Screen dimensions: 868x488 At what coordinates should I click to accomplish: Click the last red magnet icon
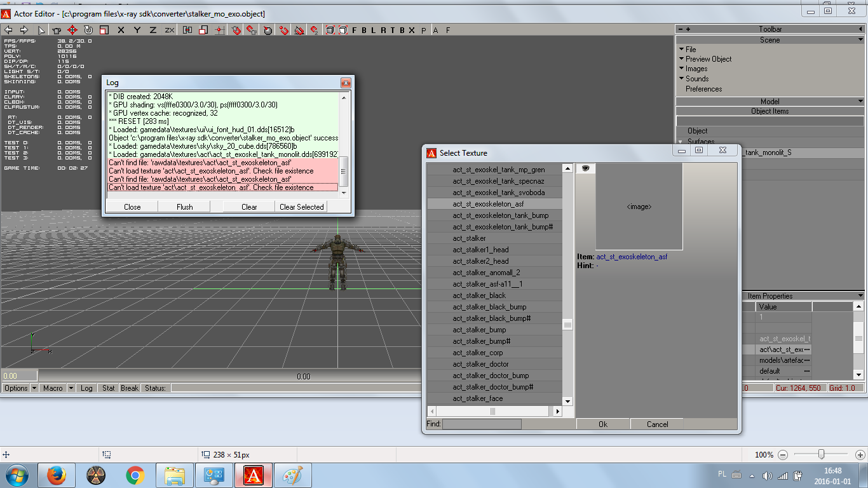point(314,30)
